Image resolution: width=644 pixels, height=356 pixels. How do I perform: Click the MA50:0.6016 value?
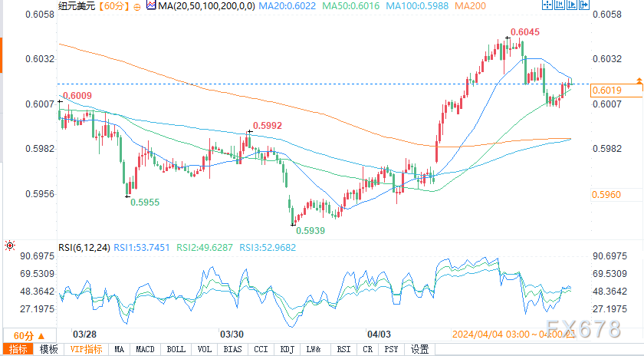(351, 6)
